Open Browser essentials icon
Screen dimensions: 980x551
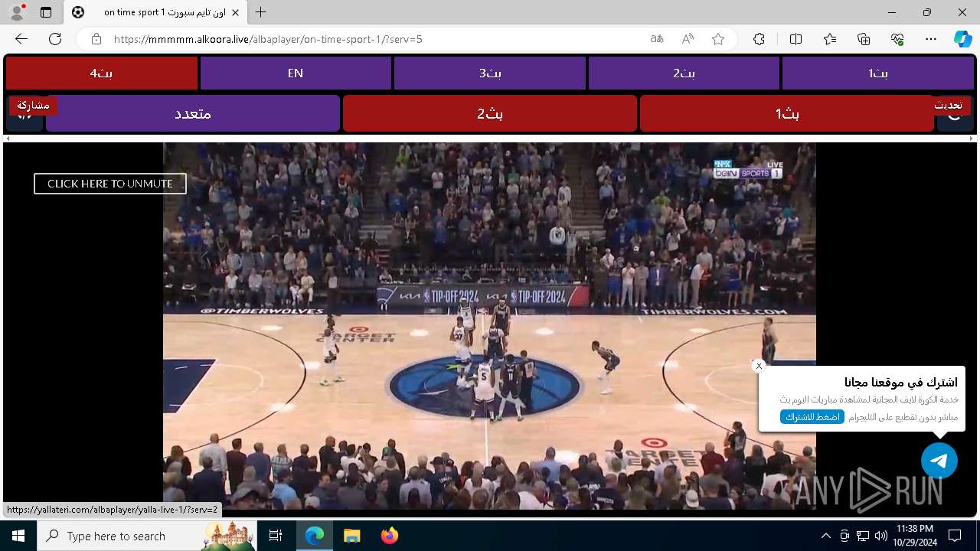[x=898, y=39]
